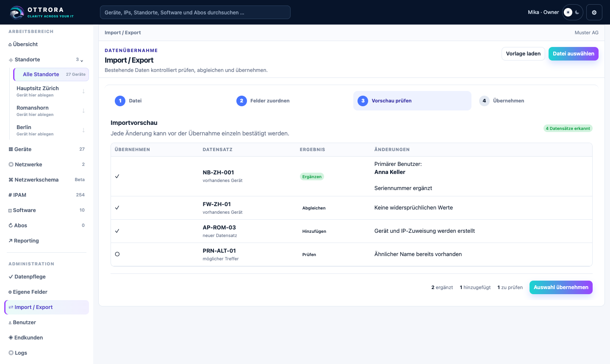
Task: Click the Mika · Owner user label
Action: [x=543, y=12]
